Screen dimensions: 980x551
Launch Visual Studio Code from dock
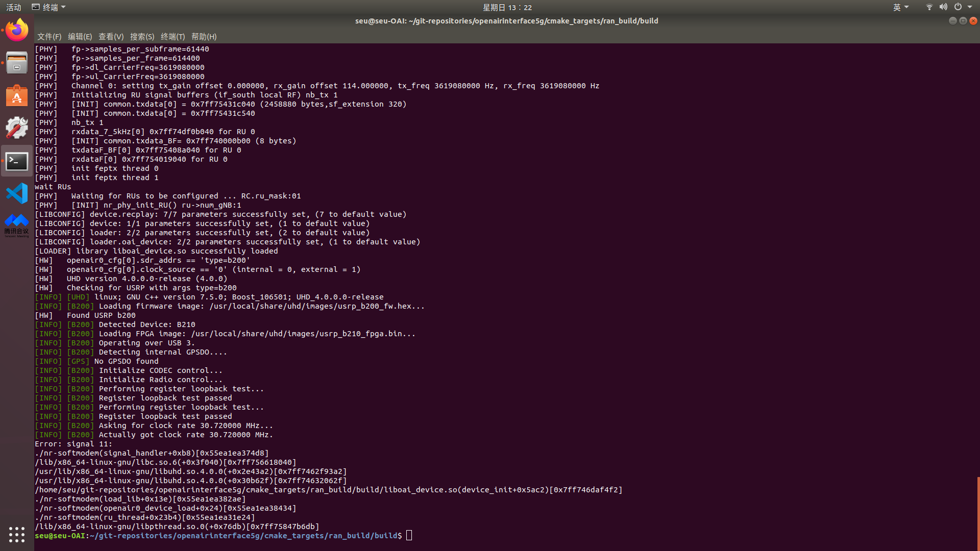pyautogui.click(x=17, y=194)
